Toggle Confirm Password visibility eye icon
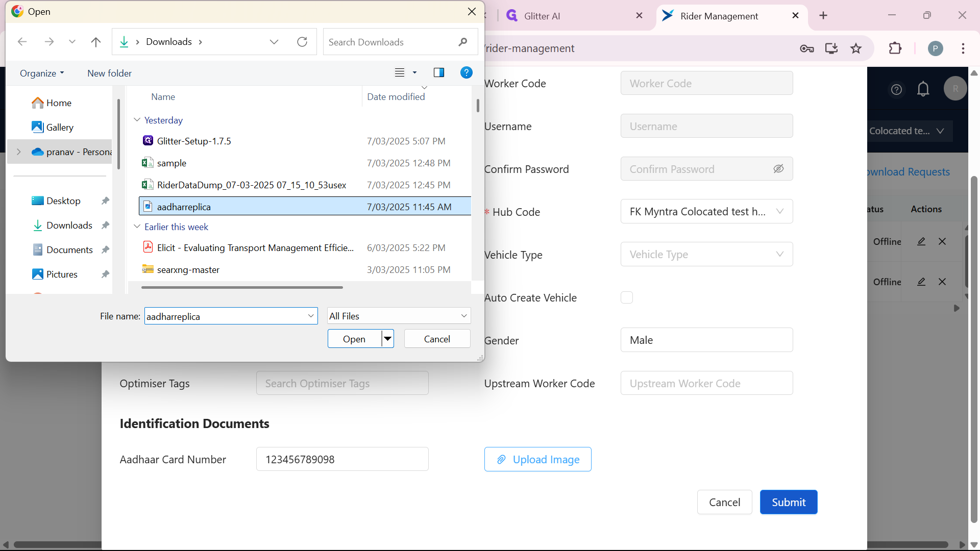This screenshot has height=551, width=980. point(778,169)
